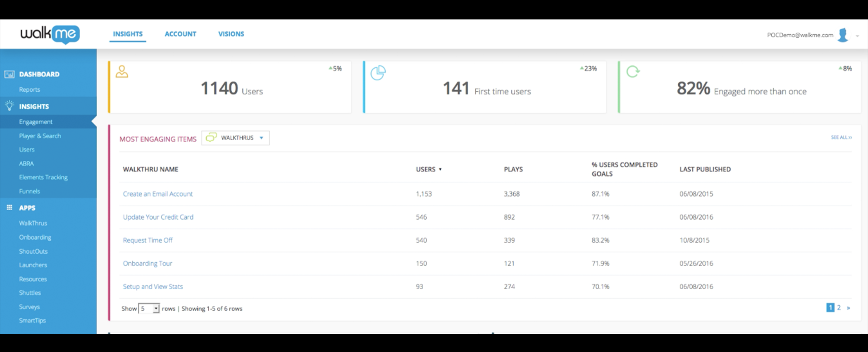Open Funnels in the sidebar

coord(29,191)
